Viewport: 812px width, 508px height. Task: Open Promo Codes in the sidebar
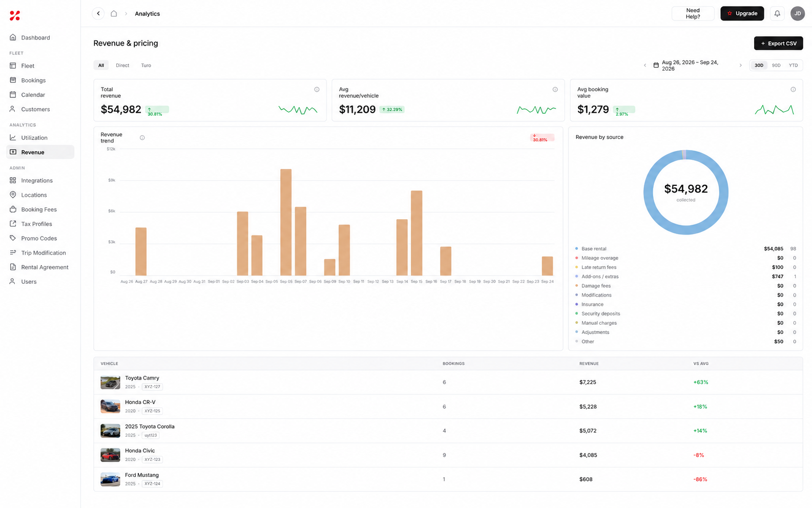tap(40, 238)
